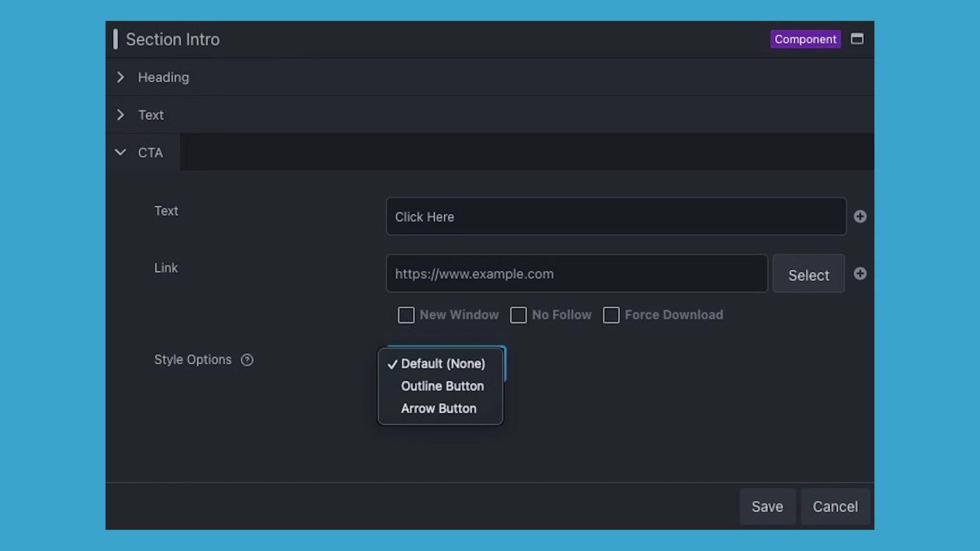The image size is (980, 551).
Task: Click the Select button next to the link
Action: coord(808,274)
